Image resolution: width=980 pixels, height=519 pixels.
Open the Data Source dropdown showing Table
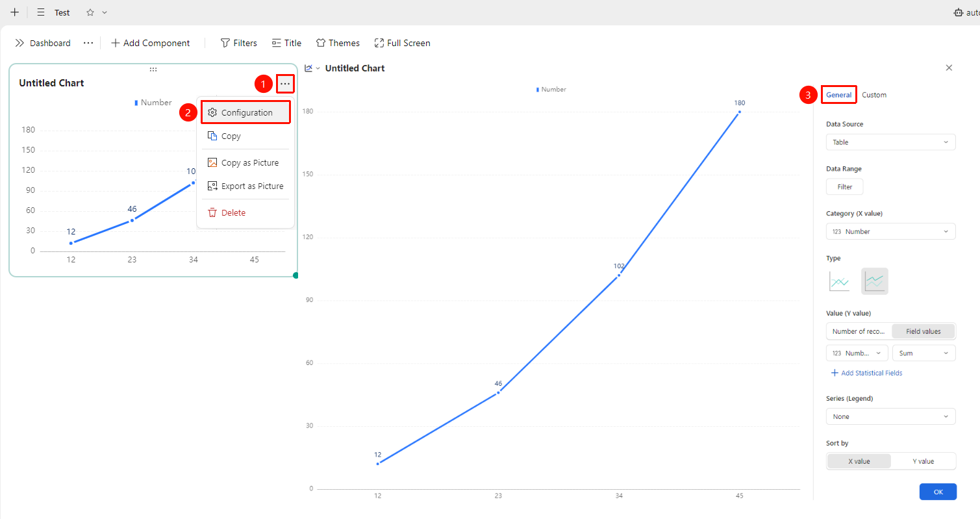[x=890, y=142]
